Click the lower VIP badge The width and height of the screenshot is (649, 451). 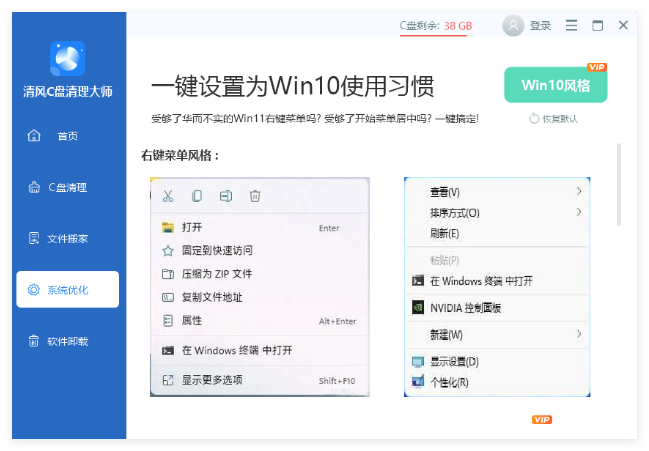542,420
